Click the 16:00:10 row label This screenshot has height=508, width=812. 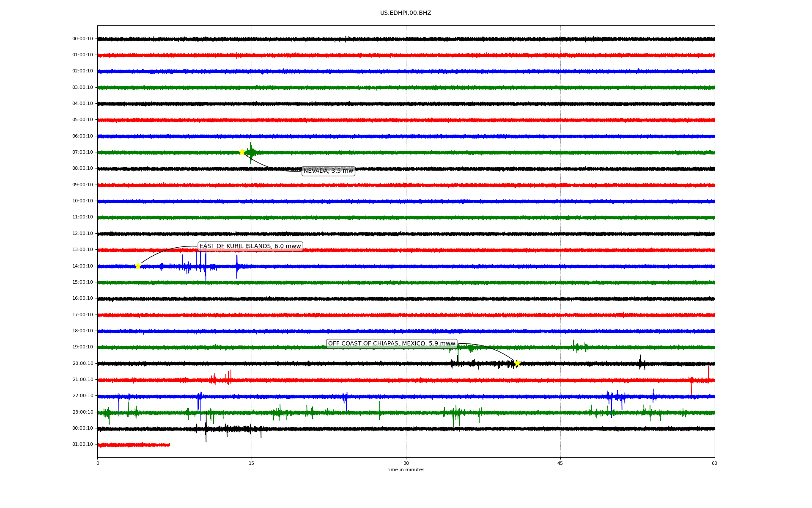(x=82, y=298)
